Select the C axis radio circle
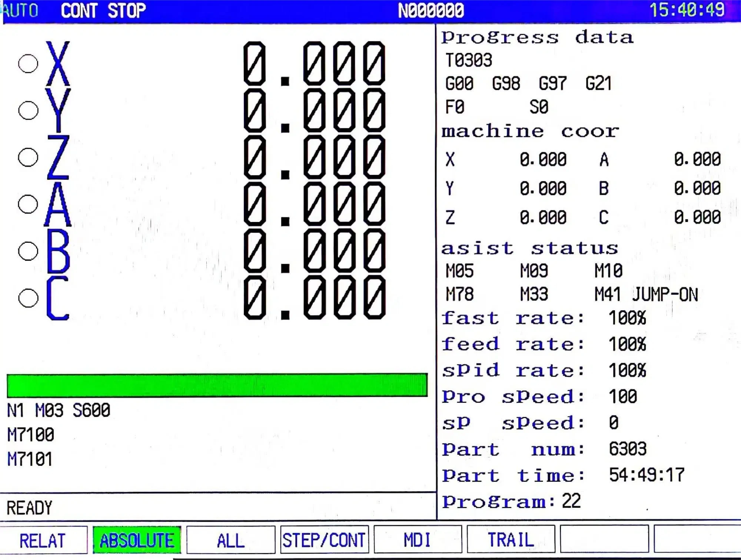The height and width of the screenshot is (560, 741). click(28, 298)
